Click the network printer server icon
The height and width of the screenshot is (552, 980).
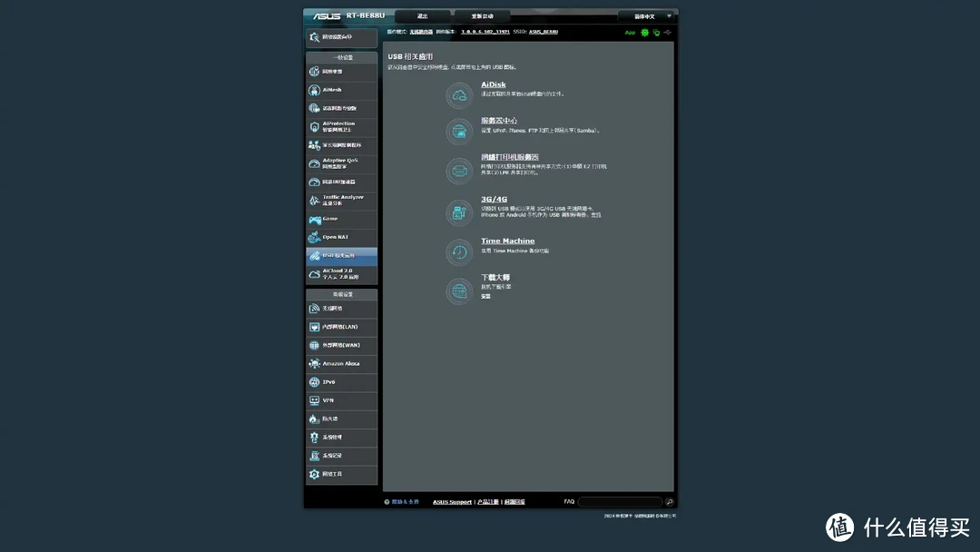(x=459, y=172)
